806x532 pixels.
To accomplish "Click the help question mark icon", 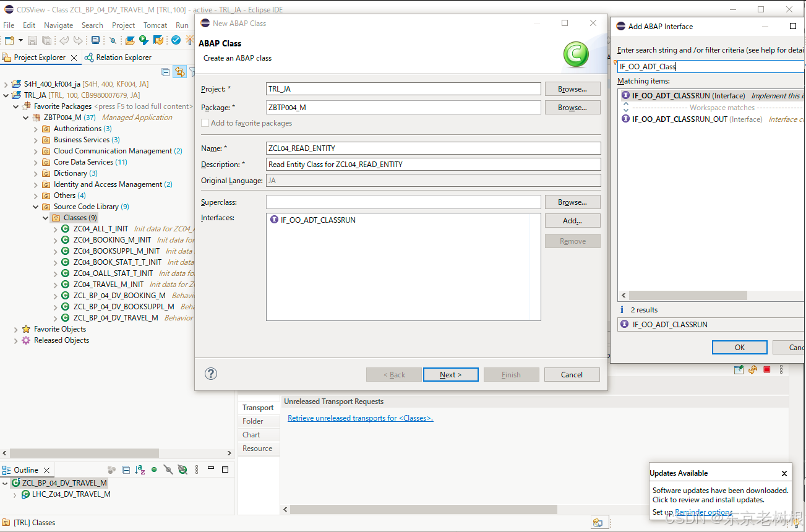I will pyautogui.click(x=211, y=374).
